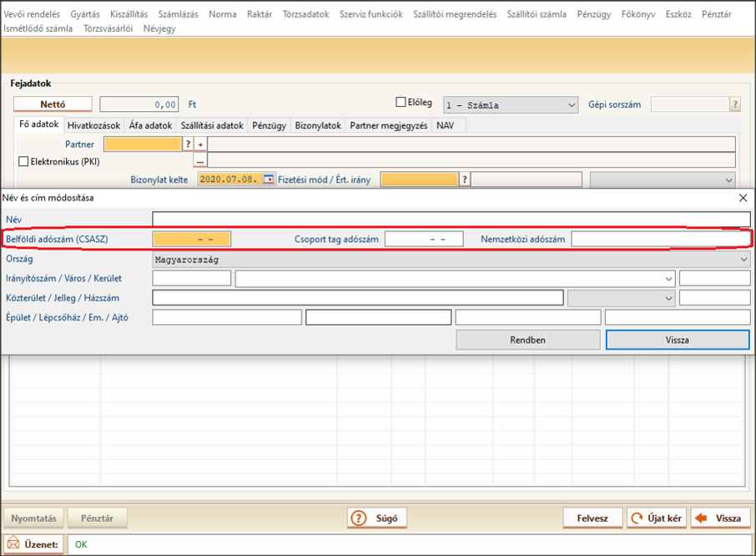Focus the Csoport tag adószám field
Image resolution: width=756 pixels, height=556 pixels.
[424, 240]
